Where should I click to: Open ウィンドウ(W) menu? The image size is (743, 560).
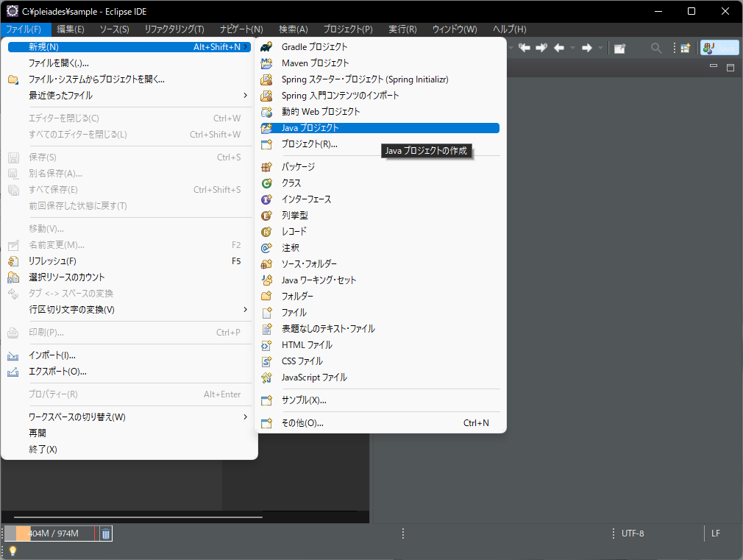click(x=455, y=29)
